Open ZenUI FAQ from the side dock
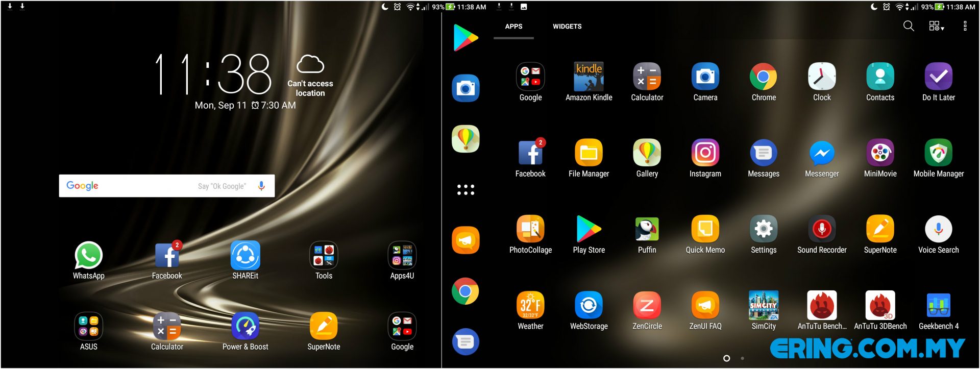This screenshot has height=369, width=980. pos(465,240)
